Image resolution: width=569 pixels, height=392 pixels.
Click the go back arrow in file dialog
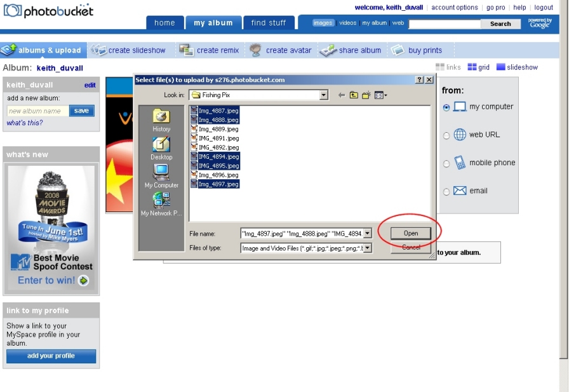tap(342, 95)
